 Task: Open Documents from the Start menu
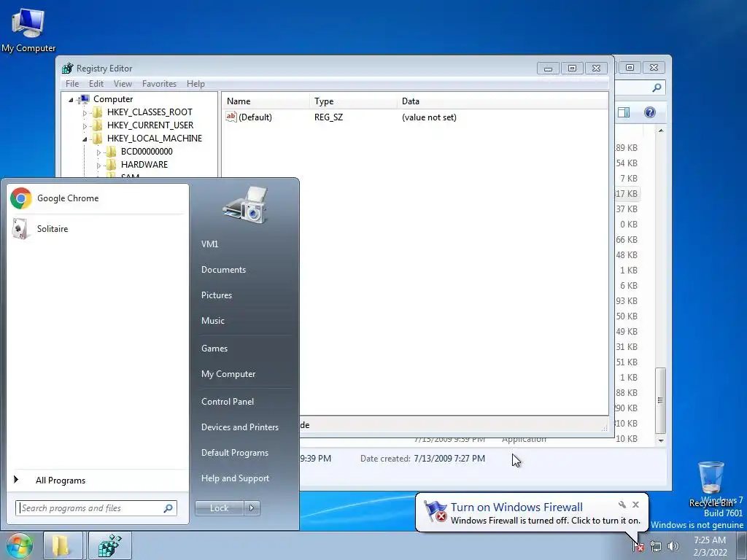[223, 270]
